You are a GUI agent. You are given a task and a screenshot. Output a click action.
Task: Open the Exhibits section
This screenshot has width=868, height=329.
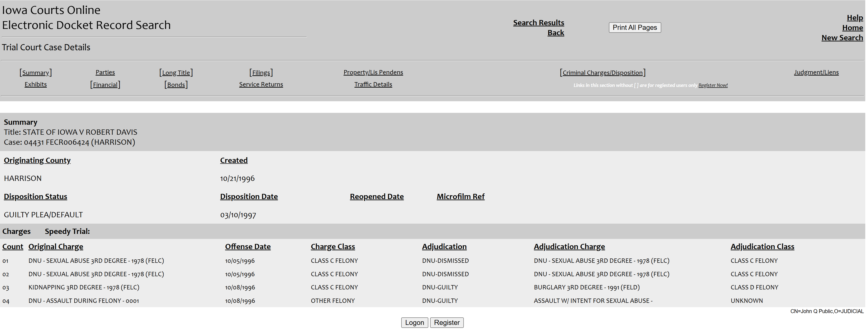pos(35,84)
